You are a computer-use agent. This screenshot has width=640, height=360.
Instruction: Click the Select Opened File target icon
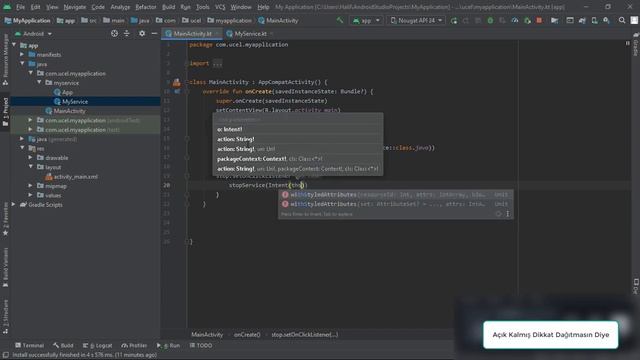114,33
